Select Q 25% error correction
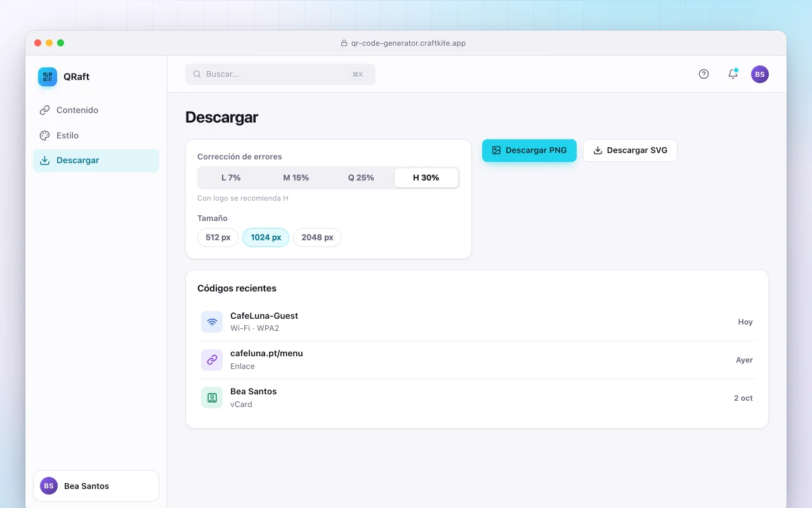 point(361,178)
